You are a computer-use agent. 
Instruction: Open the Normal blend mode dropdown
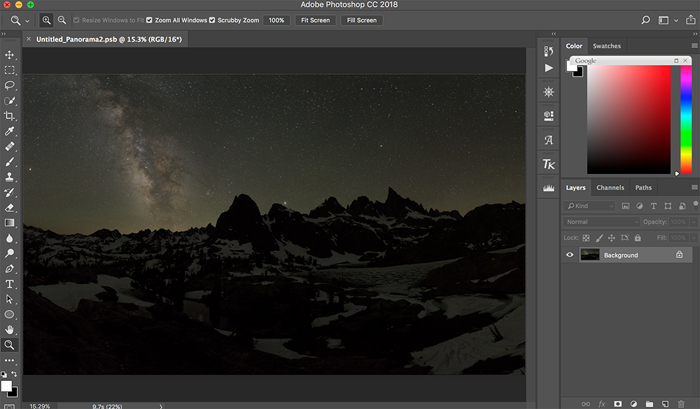[x=602, y=221]
